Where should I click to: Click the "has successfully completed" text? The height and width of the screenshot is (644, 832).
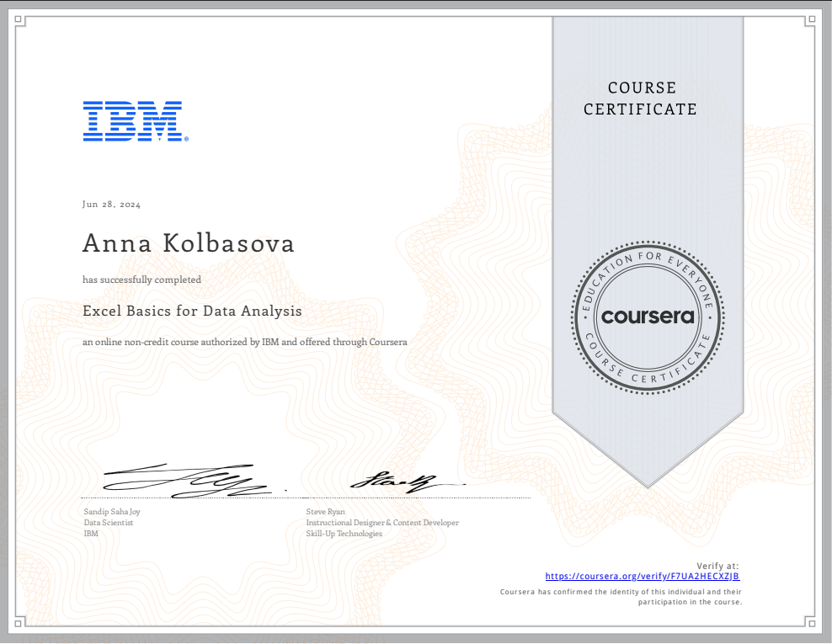point(141,279)
